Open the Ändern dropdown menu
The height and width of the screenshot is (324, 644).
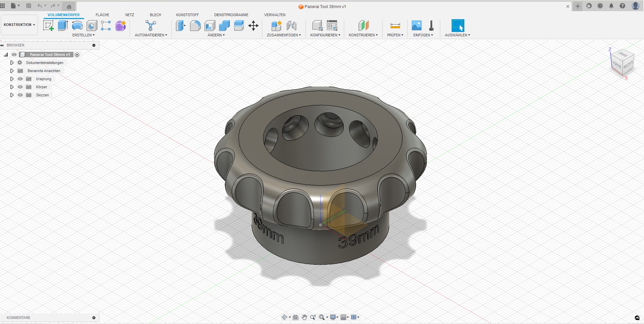(x=216, y=35)
